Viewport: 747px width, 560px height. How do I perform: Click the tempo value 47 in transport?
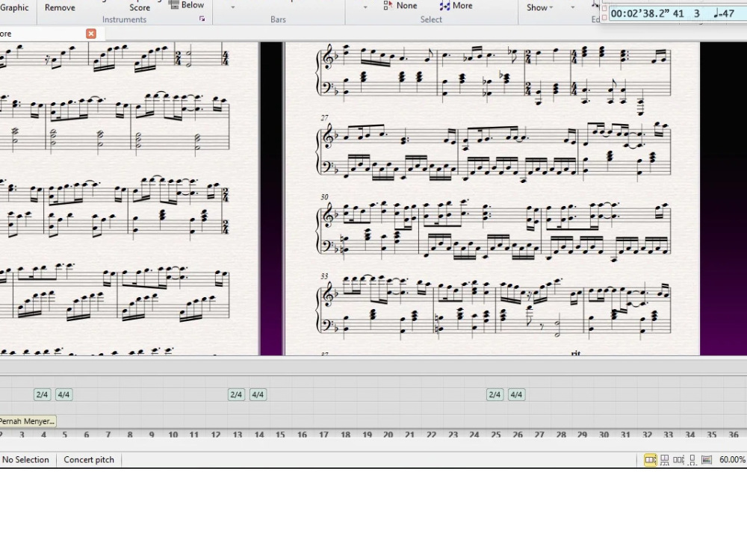[x=728, y=13]
